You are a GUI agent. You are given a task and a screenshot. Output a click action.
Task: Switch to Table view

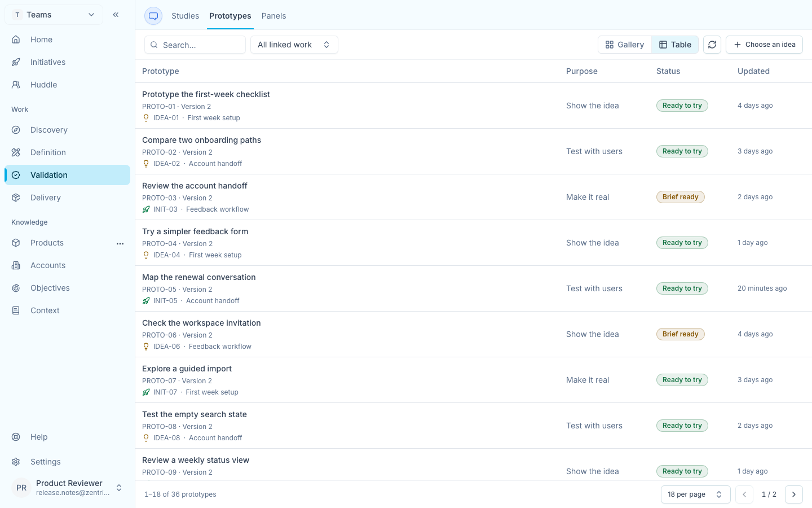[x=675, y=45]
